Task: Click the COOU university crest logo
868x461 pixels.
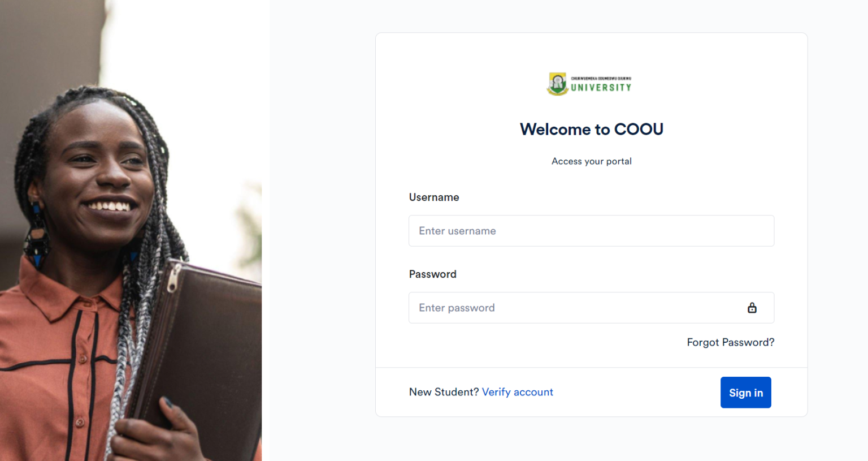Action: 557,83
